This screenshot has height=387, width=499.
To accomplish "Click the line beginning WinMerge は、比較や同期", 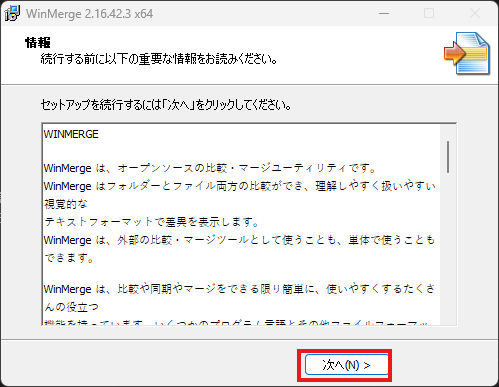I will tap(239, 289).
